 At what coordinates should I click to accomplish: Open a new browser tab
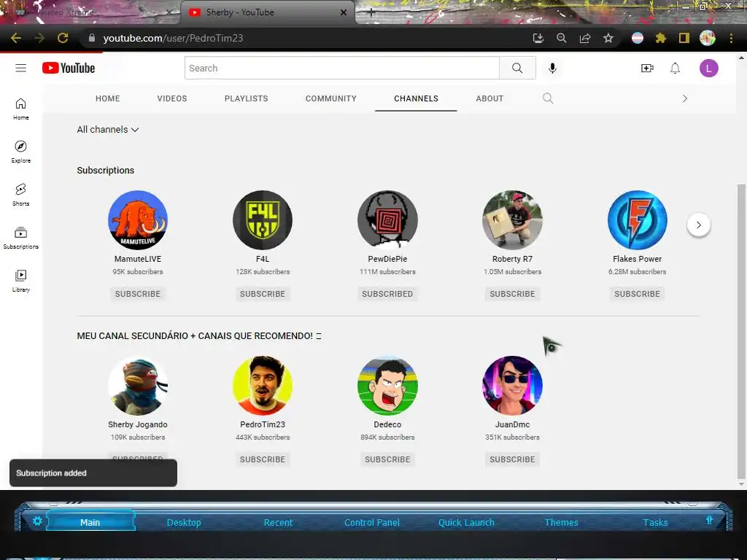point(371,12)
